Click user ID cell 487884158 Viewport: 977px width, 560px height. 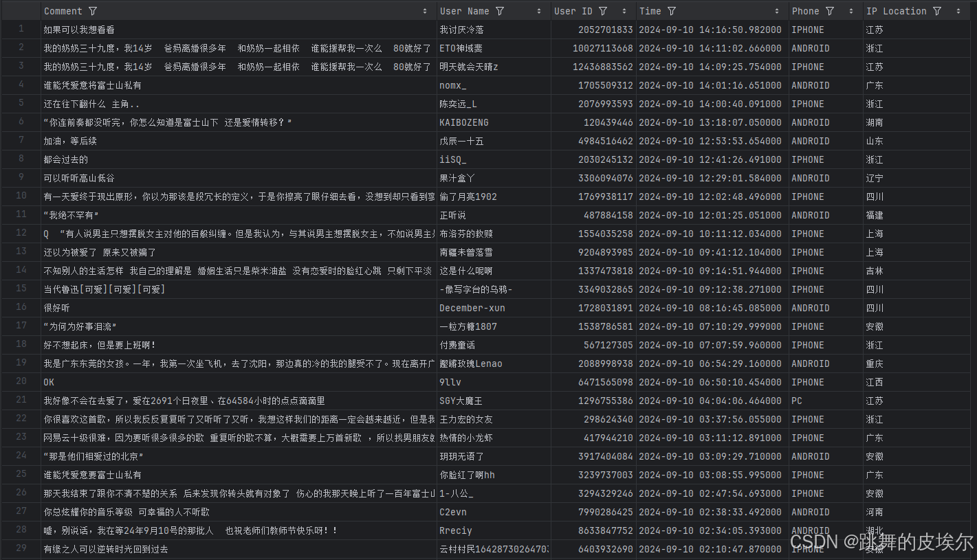pyautogui.click(x=593, y=215)
